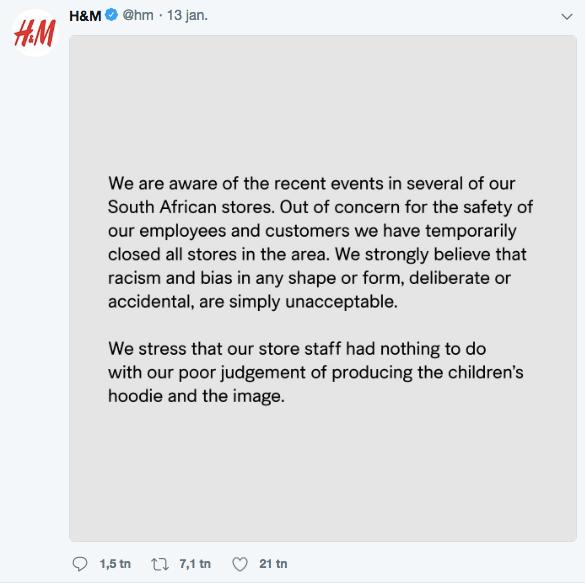Click the blank gray area below statement
The image size is (585, 583).
tap(323, 474)
